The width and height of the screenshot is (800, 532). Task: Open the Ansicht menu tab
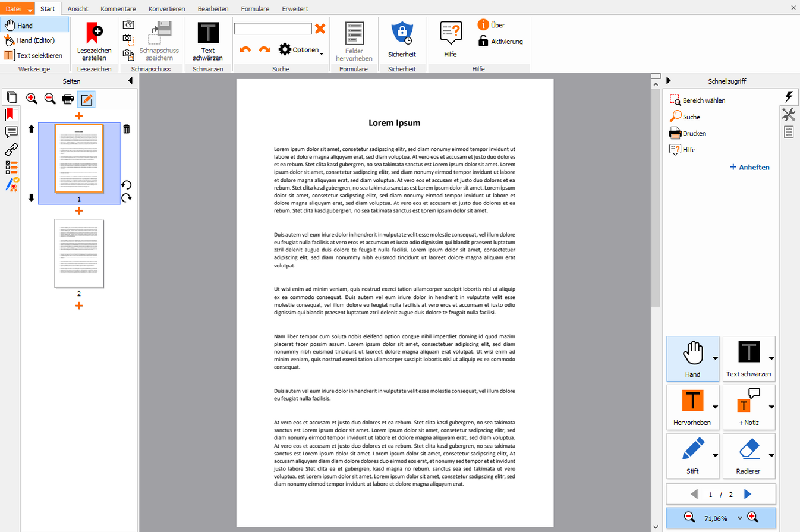[77, 8]
